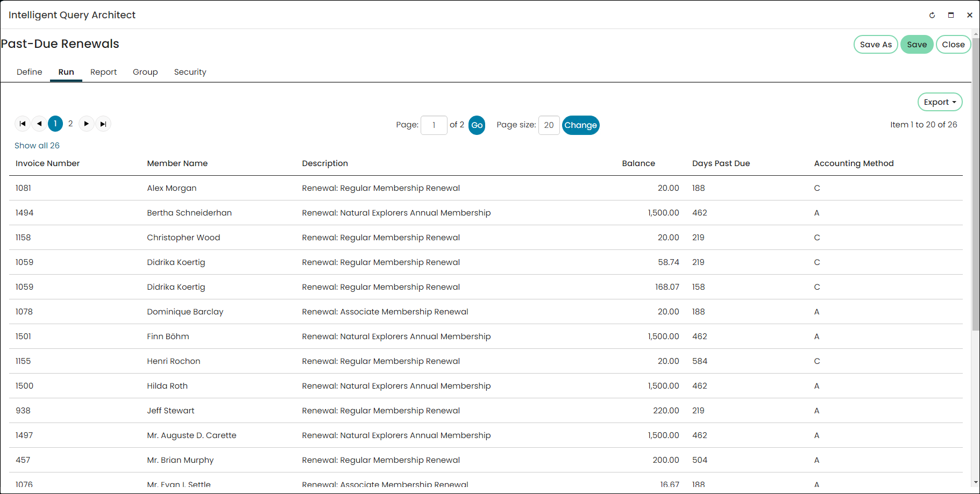
Task: Click the member name Dominique Barclay
Action: click(x=185, y=312)
